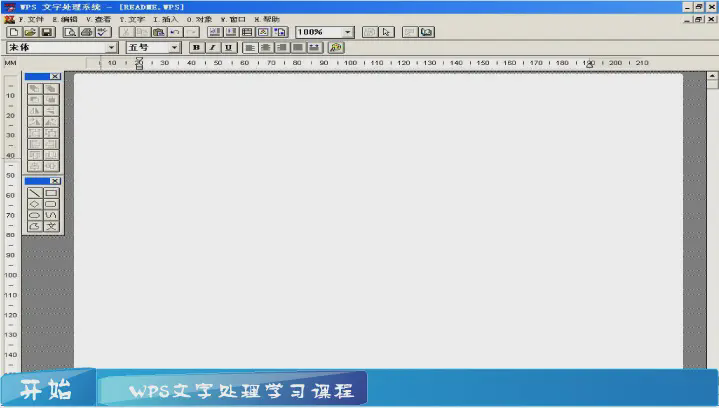Toggle Italic formatting button

[x=212, y=47]
